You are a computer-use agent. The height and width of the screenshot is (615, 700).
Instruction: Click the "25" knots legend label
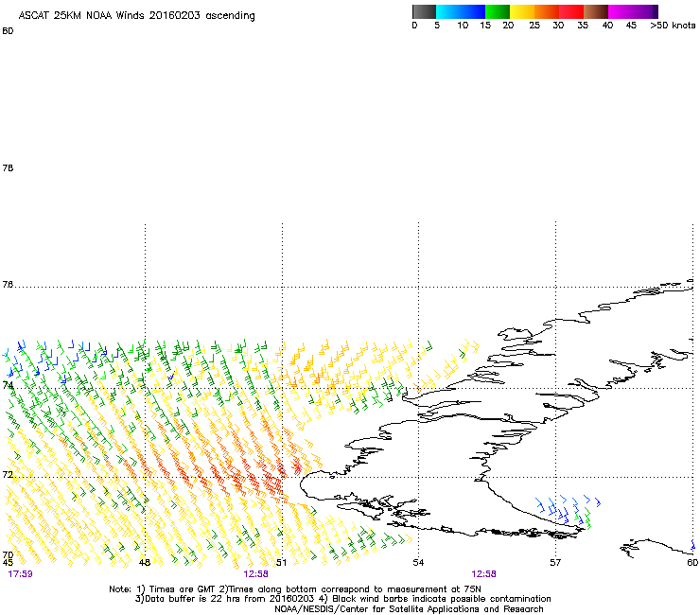pos(534,26)
